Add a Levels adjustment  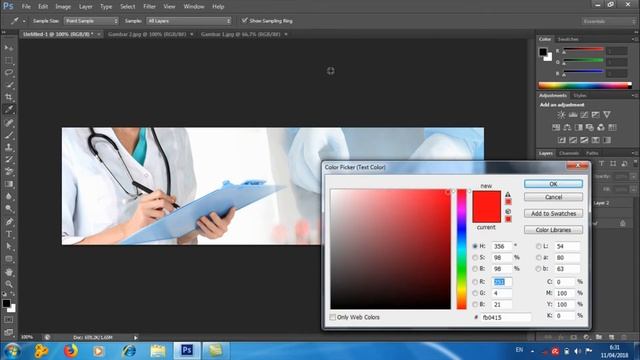pos(573,115)
